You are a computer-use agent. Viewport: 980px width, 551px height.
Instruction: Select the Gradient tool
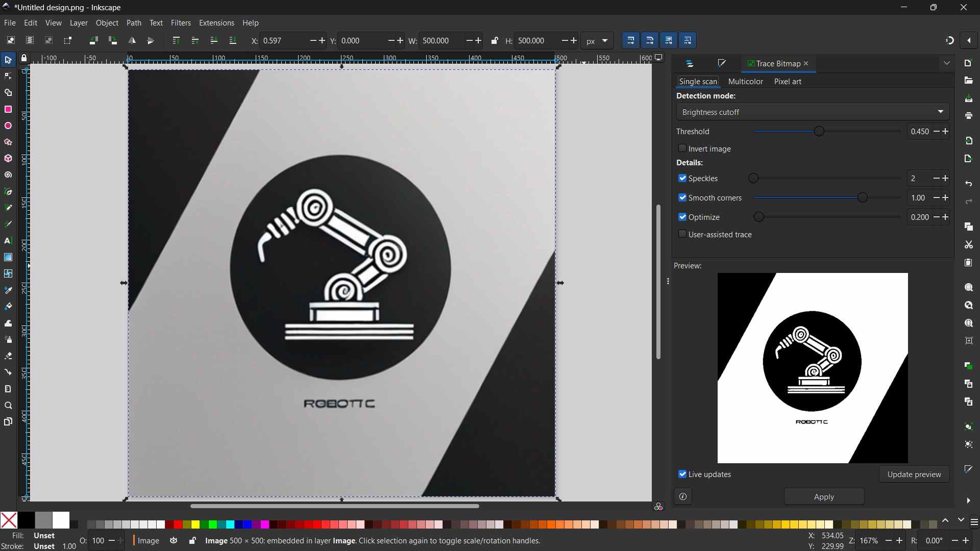pos(8,257)
